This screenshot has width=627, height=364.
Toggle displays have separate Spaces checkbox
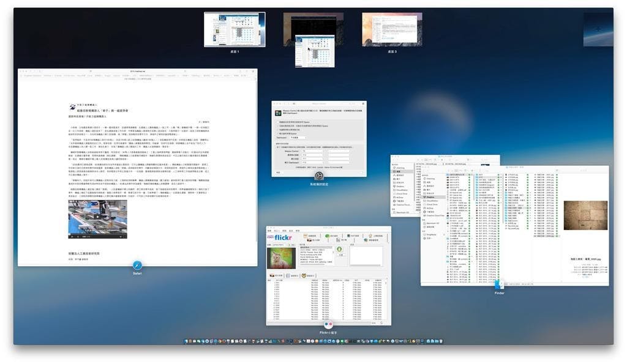point(277,133)
